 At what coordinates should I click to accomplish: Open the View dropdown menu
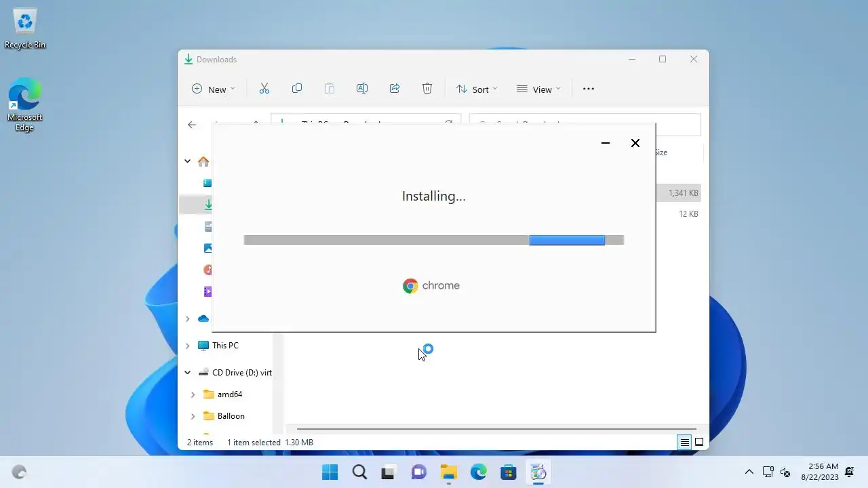pos(538,89)
